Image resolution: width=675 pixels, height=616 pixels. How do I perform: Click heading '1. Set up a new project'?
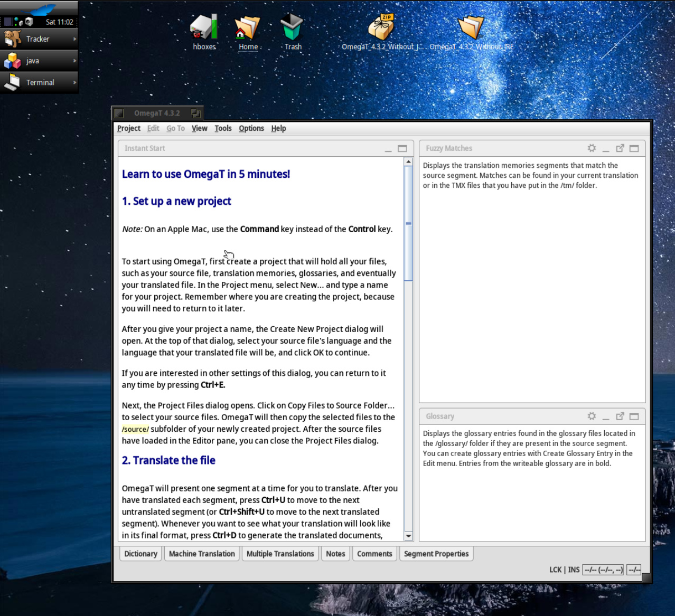176,201
